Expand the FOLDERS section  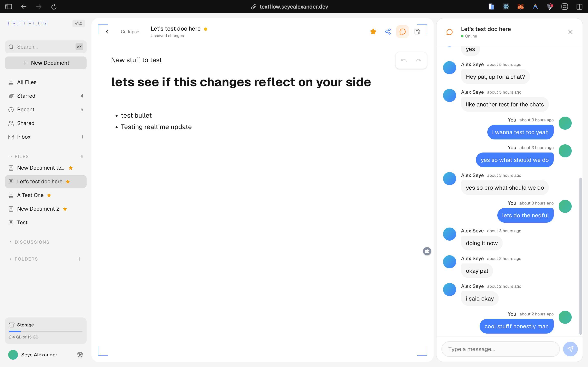[x=10, y=259]
